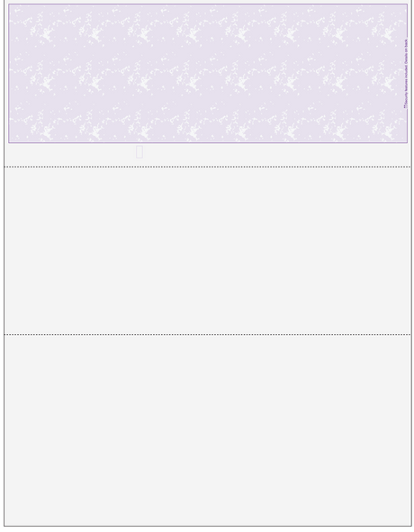Click the left end of the upper perforation

pos(6,167)
